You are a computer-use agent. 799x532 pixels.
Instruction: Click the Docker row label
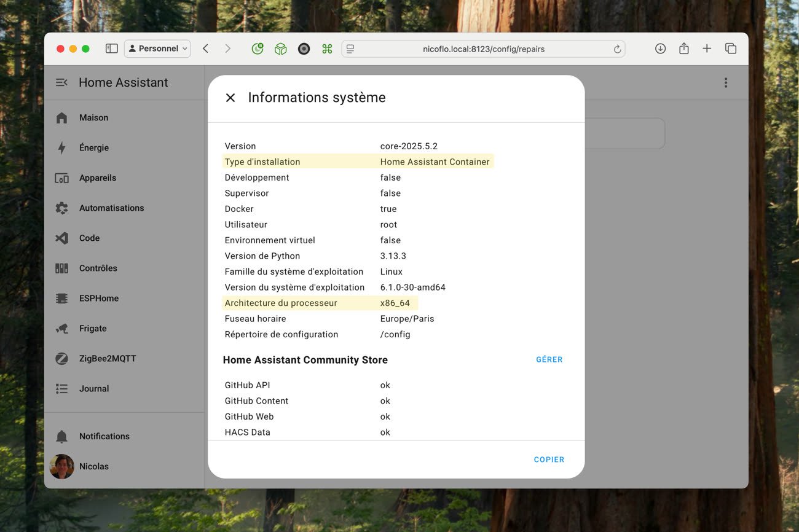[x=239, y=209]
